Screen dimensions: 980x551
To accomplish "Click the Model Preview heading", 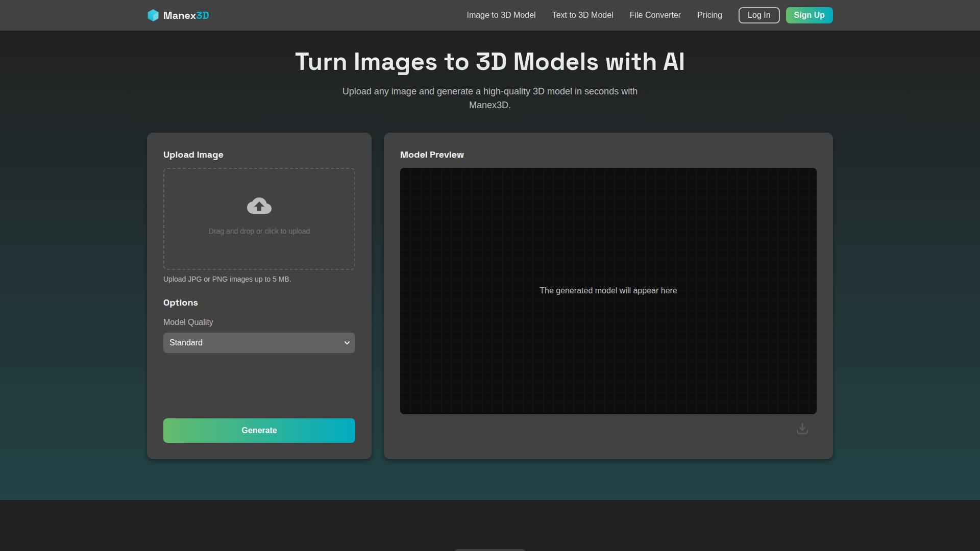I will click(431, 155).
